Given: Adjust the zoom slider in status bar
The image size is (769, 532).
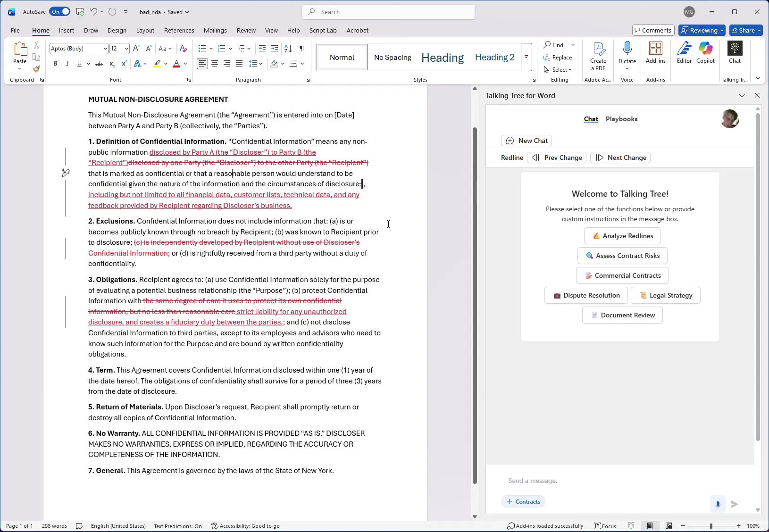Looking at the screenshot, I should [x=710, y=526].
